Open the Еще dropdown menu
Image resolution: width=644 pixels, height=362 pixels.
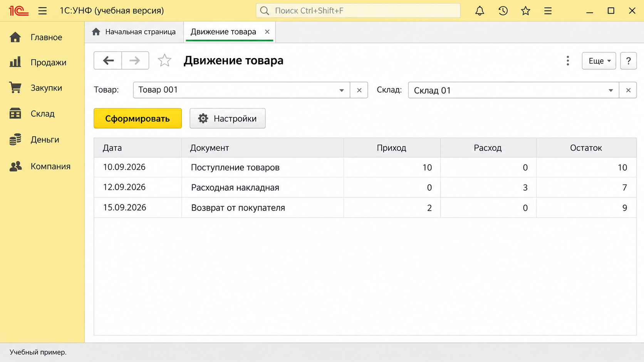599,61
